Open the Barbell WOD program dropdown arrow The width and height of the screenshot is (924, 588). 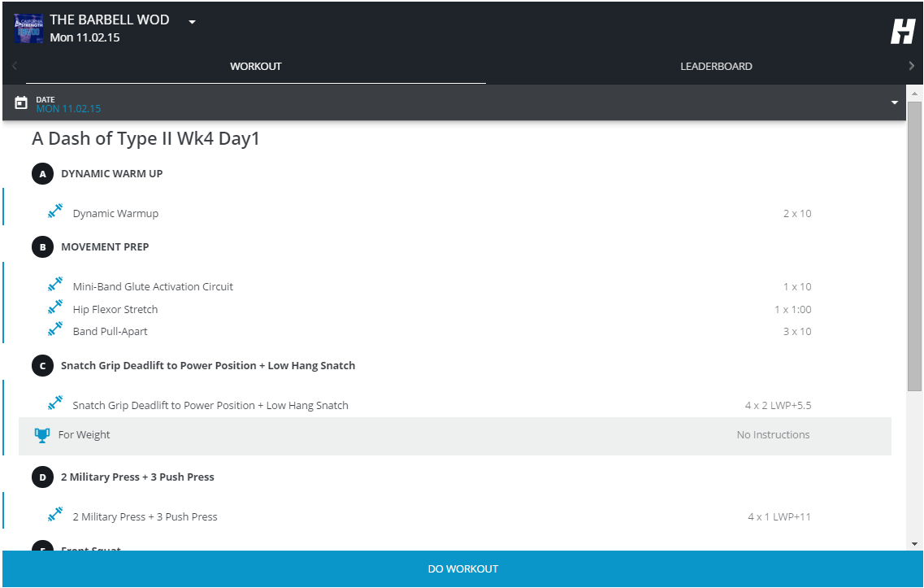click(192, 22)
